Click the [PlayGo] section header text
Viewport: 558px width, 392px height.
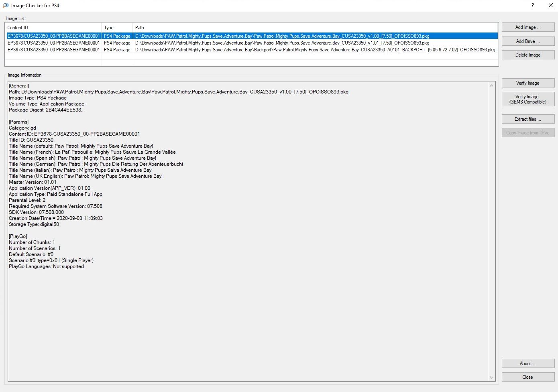click(x=18, y=236)
